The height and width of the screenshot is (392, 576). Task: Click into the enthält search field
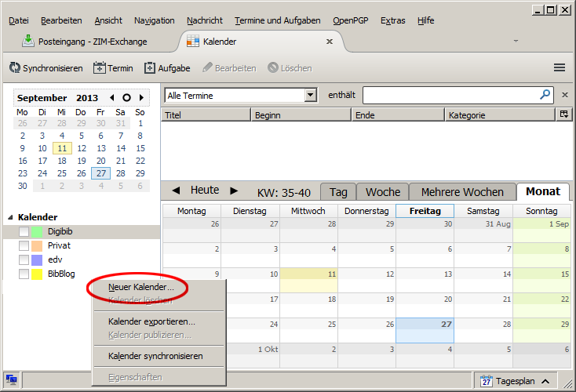pyautogui.click(x=450, y=95)
